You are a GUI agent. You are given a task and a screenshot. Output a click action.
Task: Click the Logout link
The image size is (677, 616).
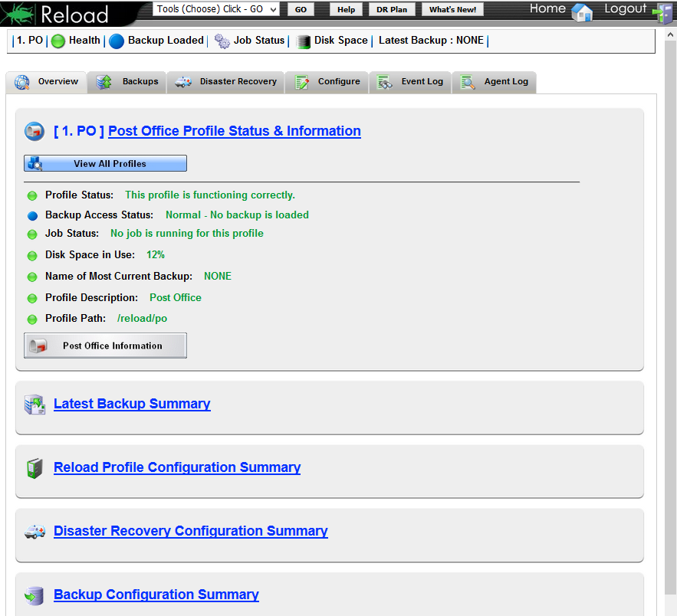coord(625,8)
